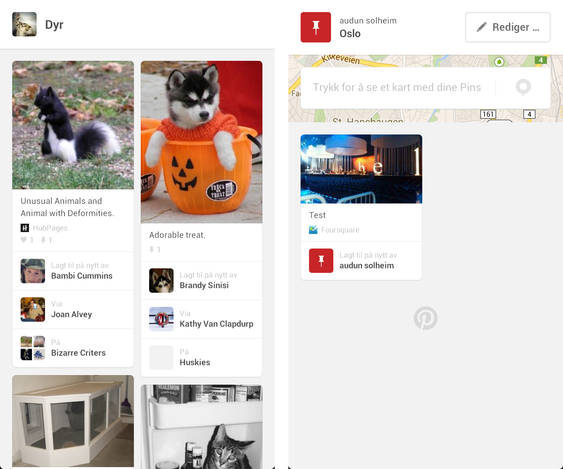Open the white cat enclosure image
The height and width of the screenshot is (469, 563).
click(73, 421)
